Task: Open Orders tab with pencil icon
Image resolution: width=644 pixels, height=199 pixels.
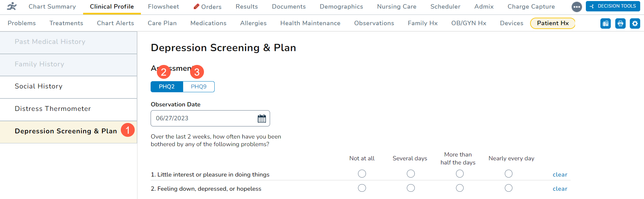Action: coord(207,7)
